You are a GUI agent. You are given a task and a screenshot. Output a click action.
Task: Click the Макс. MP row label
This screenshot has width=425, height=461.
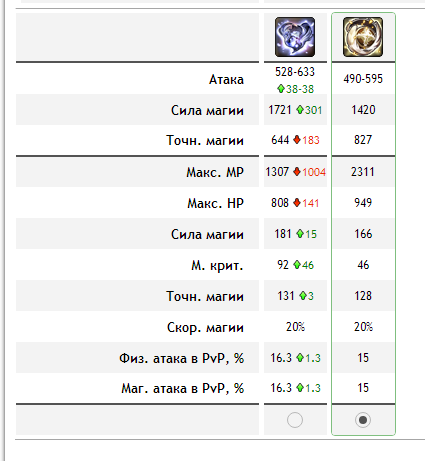[215, 172]
